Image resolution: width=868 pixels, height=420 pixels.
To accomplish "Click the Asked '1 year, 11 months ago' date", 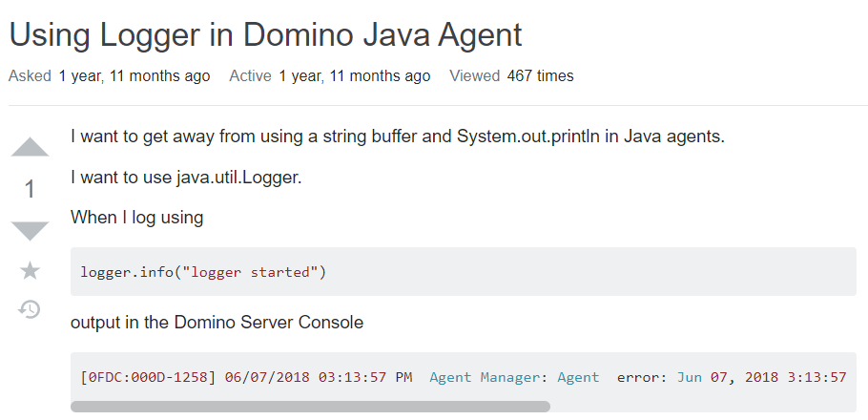I will [134, 76].
